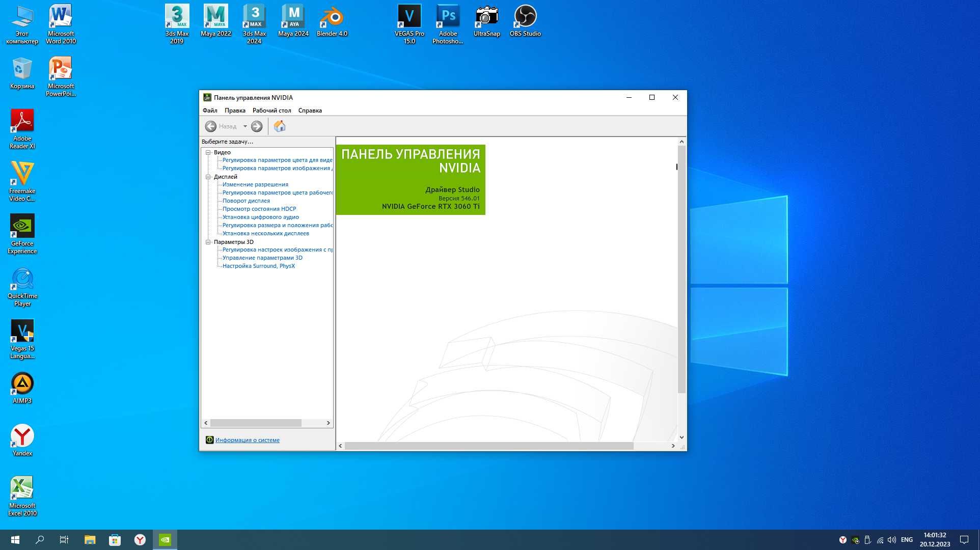
Task: Click the Back navigation arrow icon
Action: point(210,126)
